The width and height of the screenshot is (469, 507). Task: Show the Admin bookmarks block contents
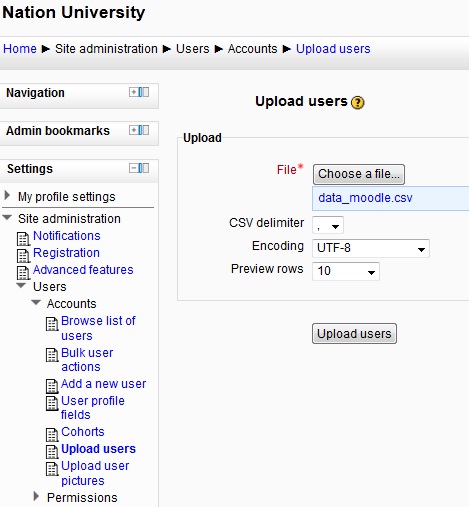[x=134, y=130]
